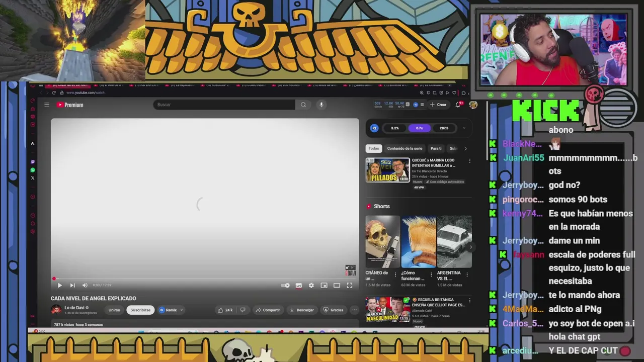Open the X icon in browser sidebar
Viewport: 644px width, 362px height.
(33, 178)
